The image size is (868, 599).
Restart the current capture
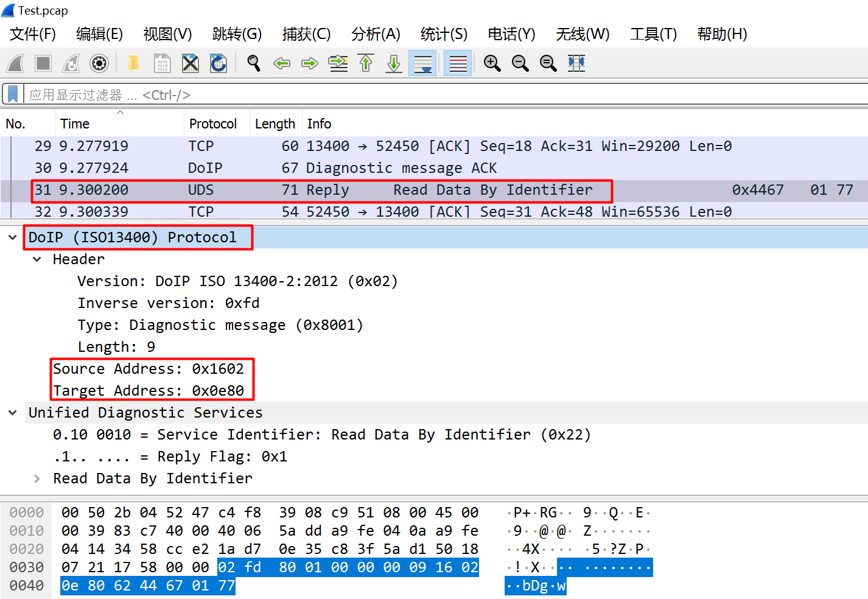(x=71, y=63)
